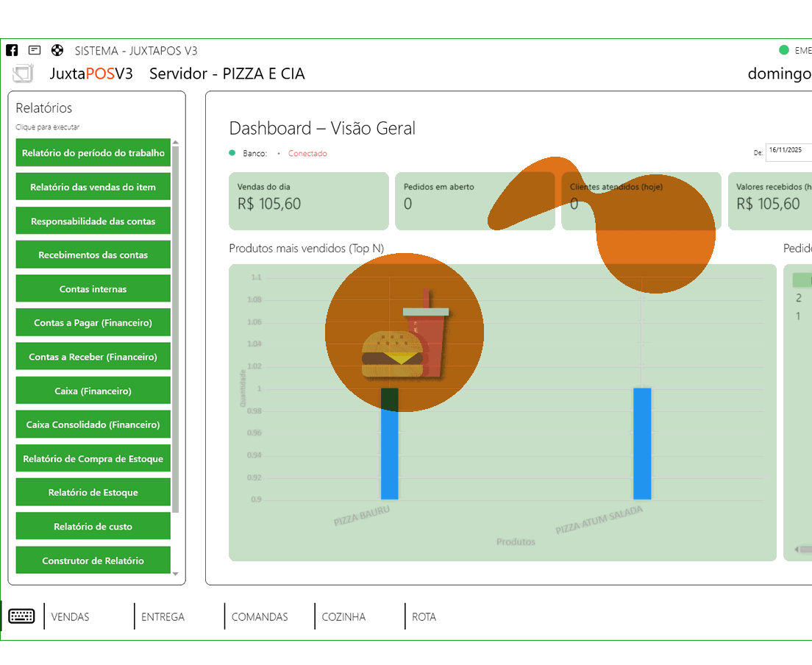This screenshot has height=665, width=812.
Task: Click the PIZZA ATUM SALADA blue bar
Action: coord(642,444)
